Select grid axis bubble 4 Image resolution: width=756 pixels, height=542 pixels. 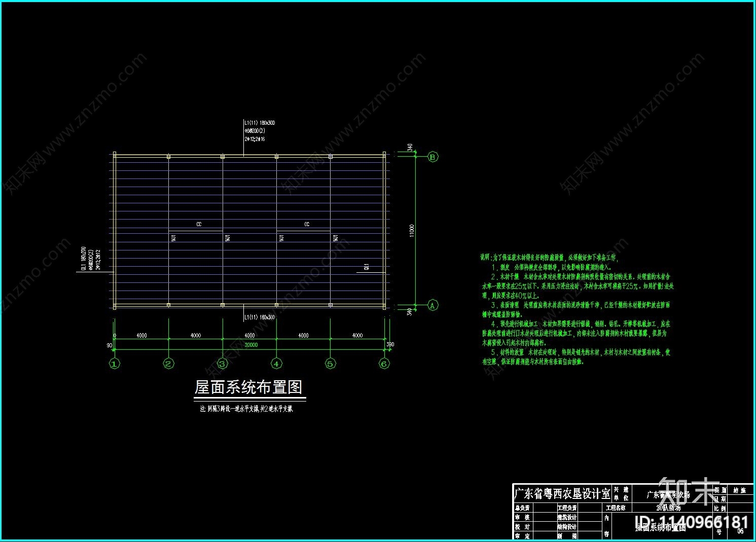coord(276,364)
